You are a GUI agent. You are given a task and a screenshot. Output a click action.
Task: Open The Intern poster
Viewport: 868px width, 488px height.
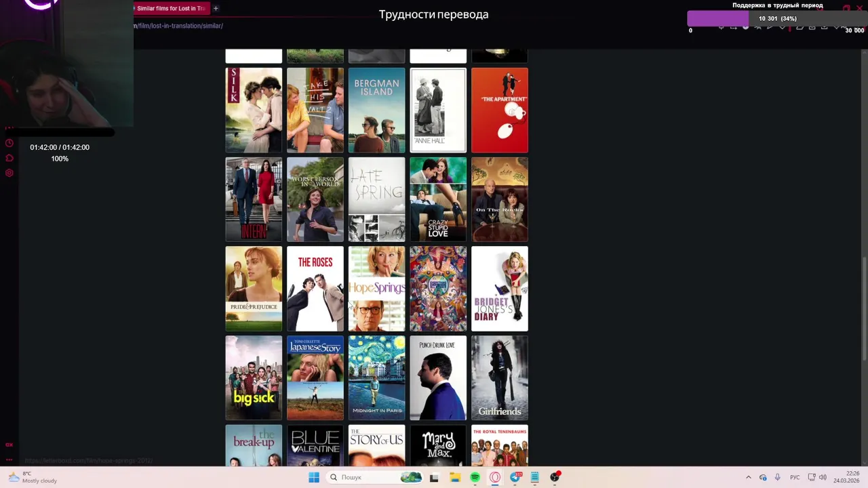pyautogui.click(x=254, y=199)
